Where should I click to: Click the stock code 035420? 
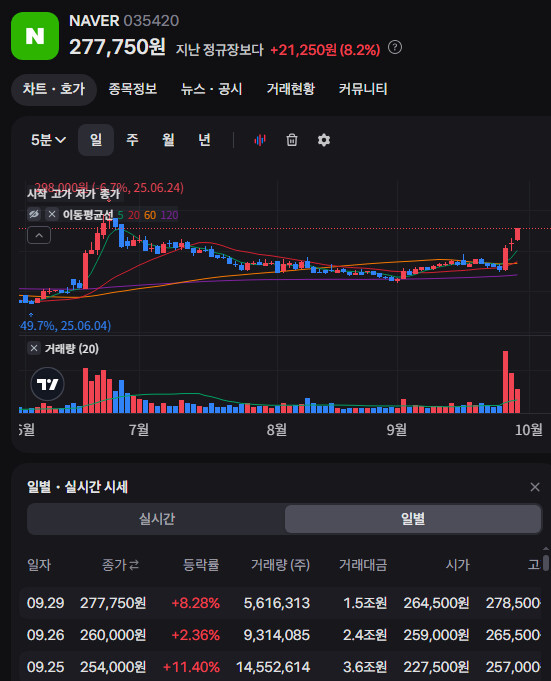151,21
